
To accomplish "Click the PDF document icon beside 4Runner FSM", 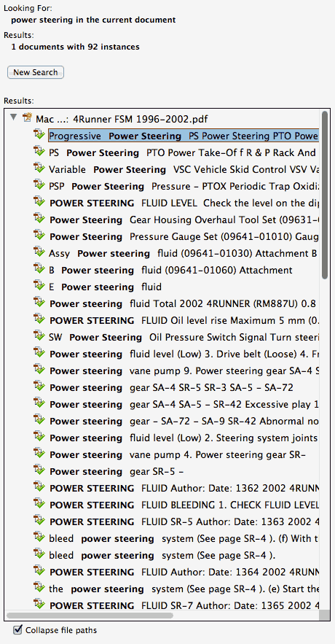I will coord(28,118).
